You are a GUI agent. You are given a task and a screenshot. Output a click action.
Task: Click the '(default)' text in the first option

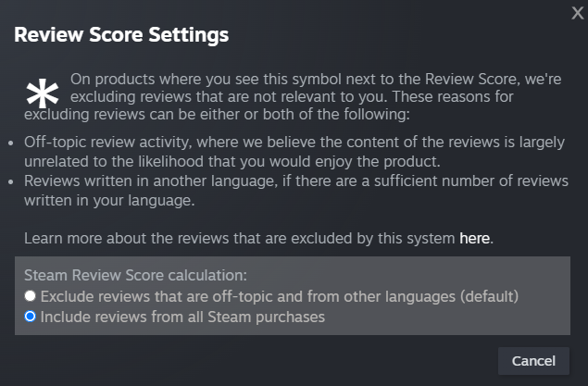point(489,296)
